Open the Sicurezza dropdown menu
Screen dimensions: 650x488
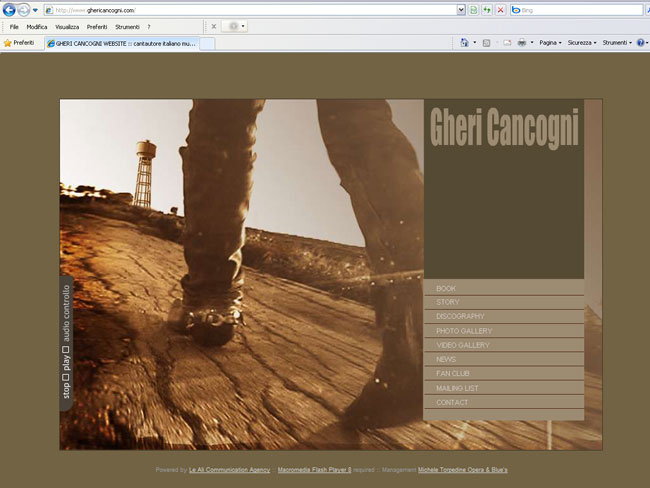coord(582,43)
